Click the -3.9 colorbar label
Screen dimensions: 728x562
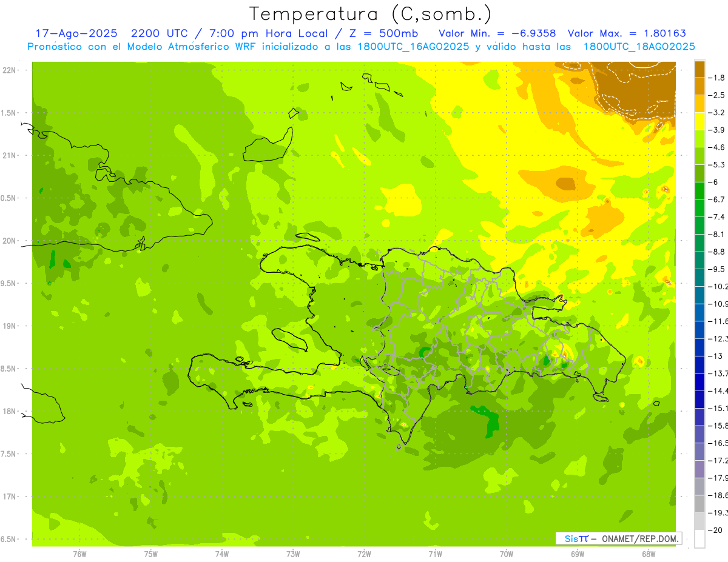[x=716, y=130]
